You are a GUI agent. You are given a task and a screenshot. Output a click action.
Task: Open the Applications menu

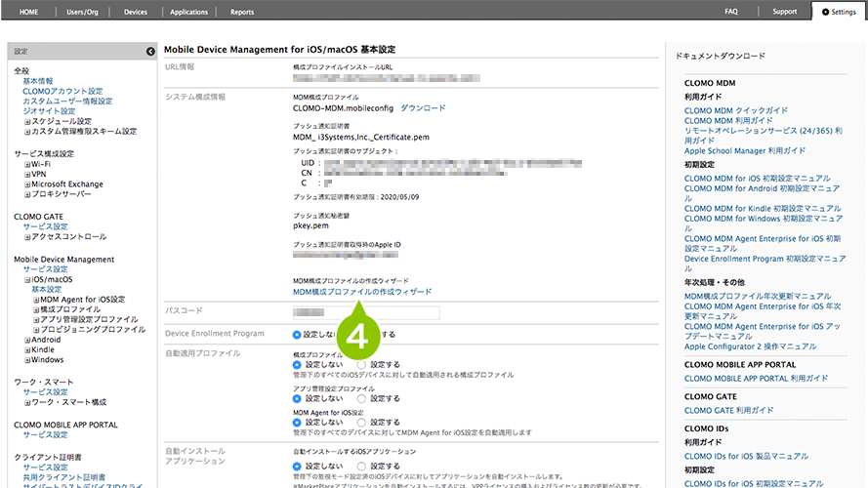(188, 12)
